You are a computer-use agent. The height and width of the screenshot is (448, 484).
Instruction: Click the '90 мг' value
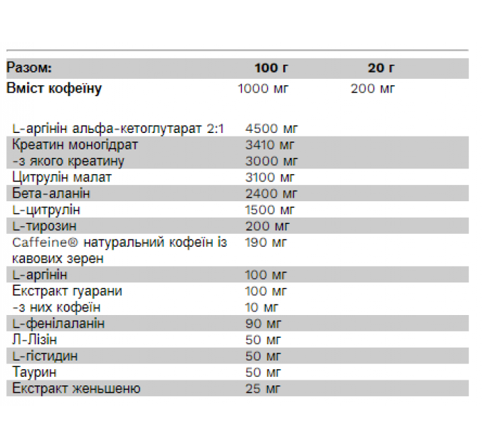(263, 324)
